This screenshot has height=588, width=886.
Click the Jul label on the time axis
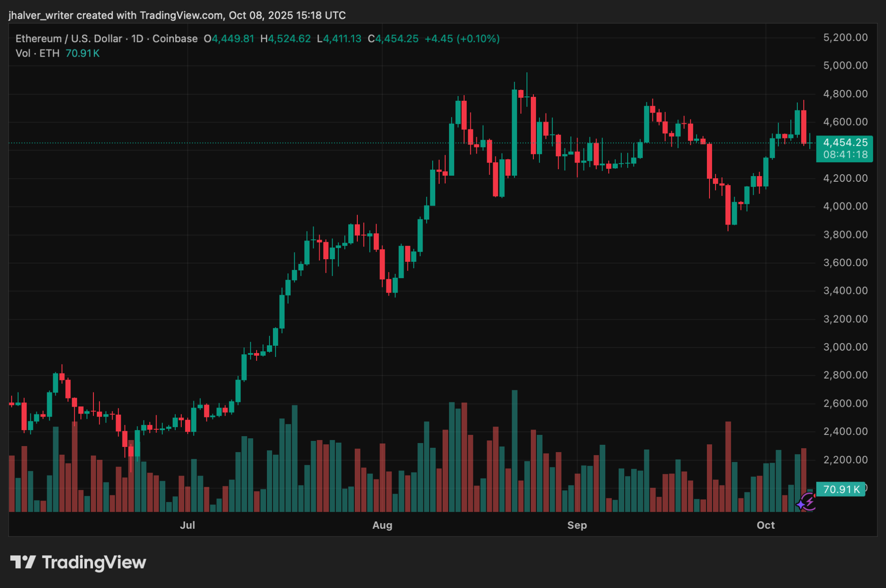click(x=188, y=525)
